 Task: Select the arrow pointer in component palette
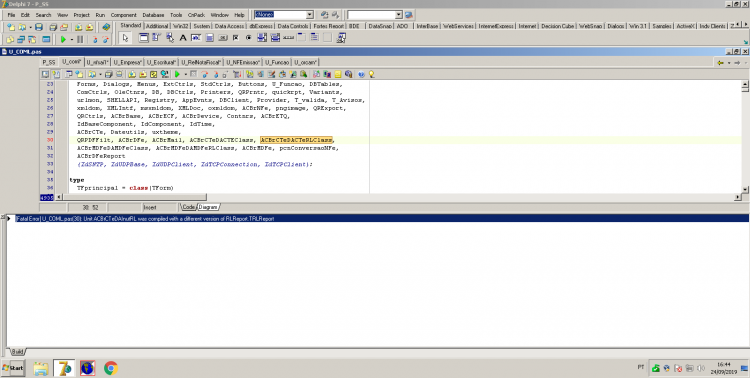[x=126, y=38]
